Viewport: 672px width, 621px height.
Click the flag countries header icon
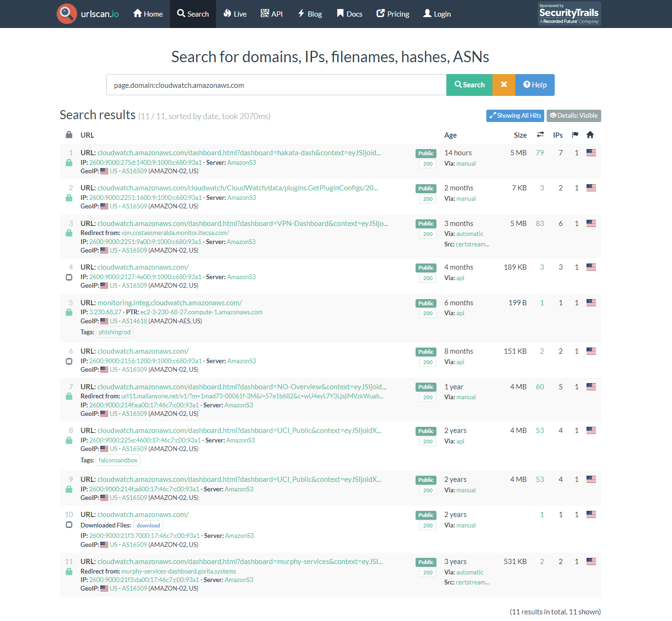point(575,135)
